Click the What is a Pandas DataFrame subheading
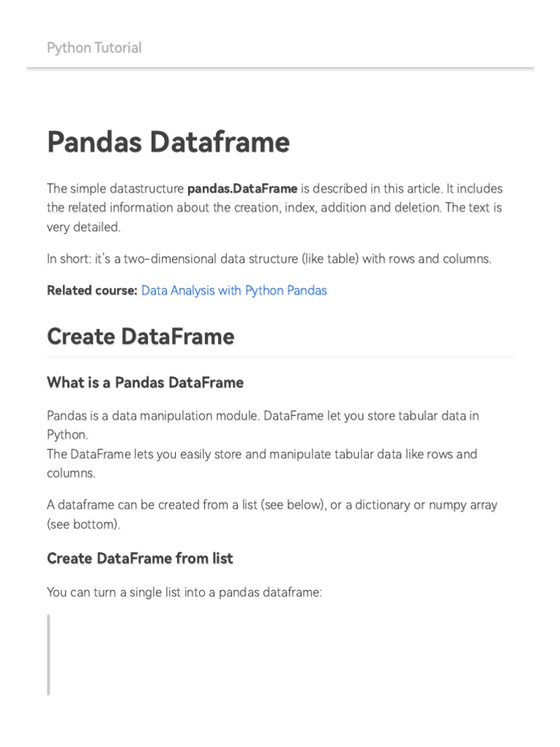The width and height of the screenshot is (560, 747). click(x=145, y=382)
